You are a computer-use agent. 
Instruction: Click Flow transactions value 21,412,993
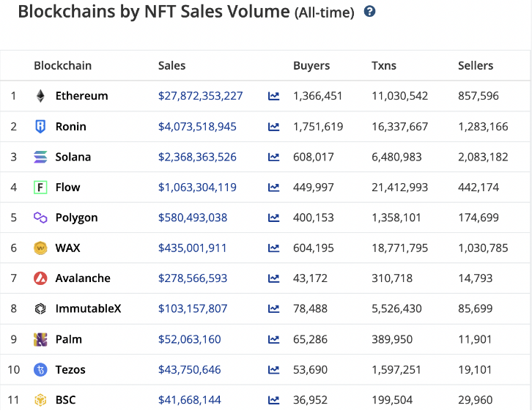(399, 188)
